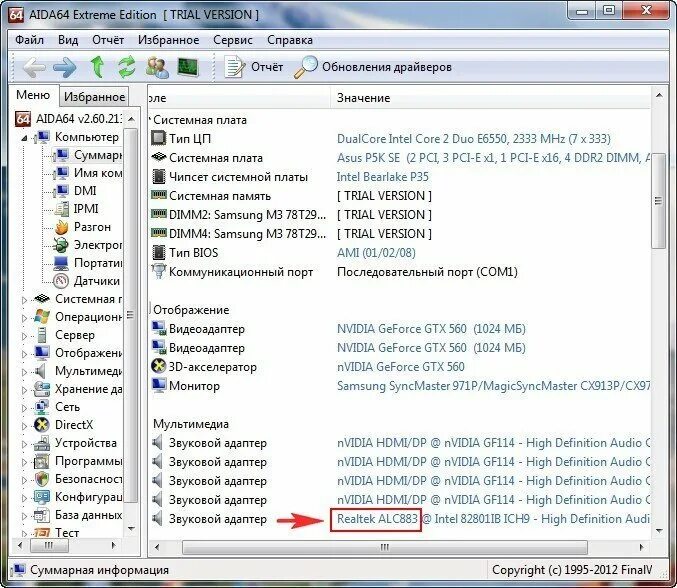The image size is (677, 588).
Task: Click the green monitor diagnostics toolbar icon
Action: click(188, 67)
